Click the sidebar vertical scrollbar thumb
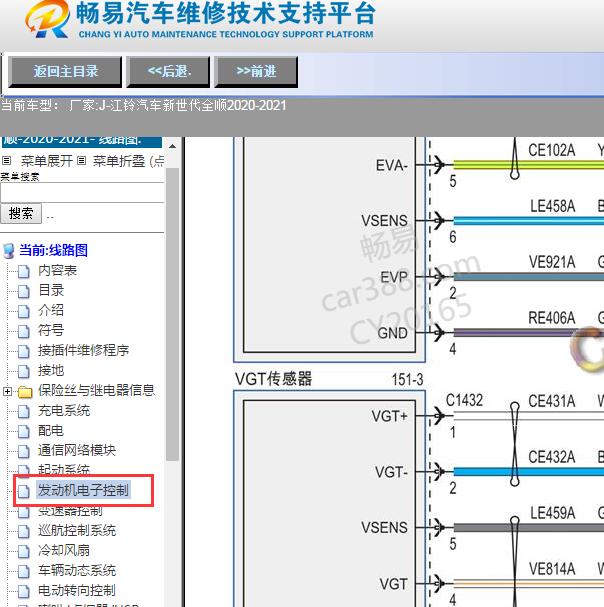 173,314
